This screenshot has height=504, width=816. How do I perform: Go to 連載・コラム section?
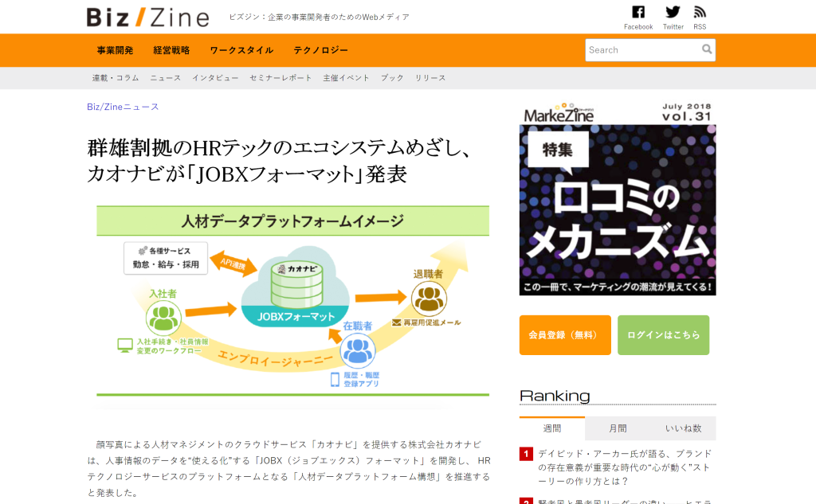coord(116,78)
